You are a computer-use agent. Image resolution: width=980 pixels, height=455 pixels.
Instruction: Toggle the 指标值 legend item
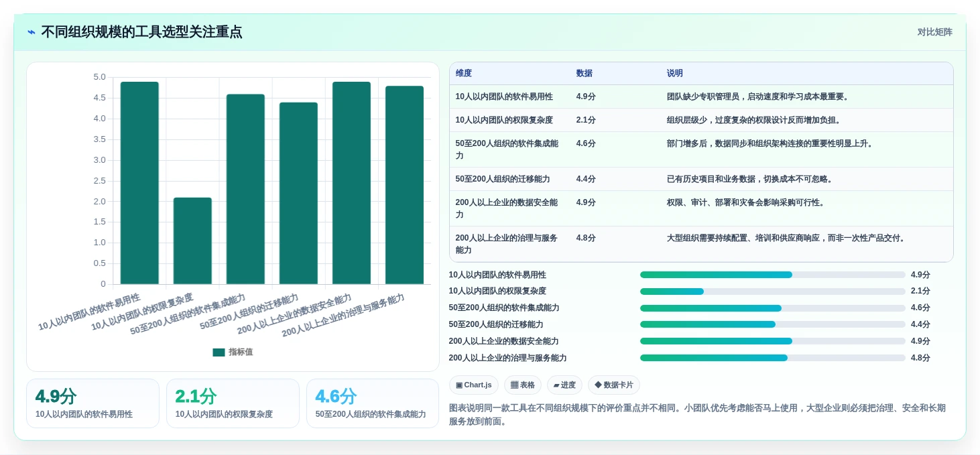pos(233,352)
